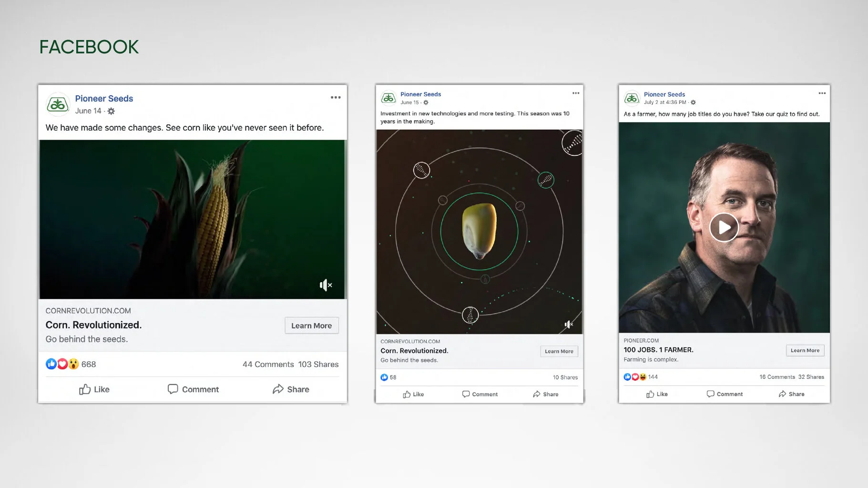Click CORNREVOLUTION.COM on June 14 post

tap(88, 311)
